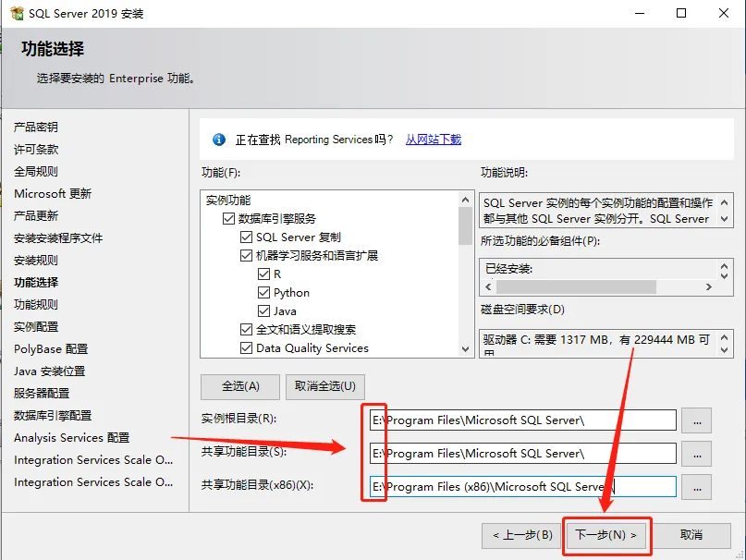Uncheck the R language checkbox
The image size is (746, 560).
[263, 274]
